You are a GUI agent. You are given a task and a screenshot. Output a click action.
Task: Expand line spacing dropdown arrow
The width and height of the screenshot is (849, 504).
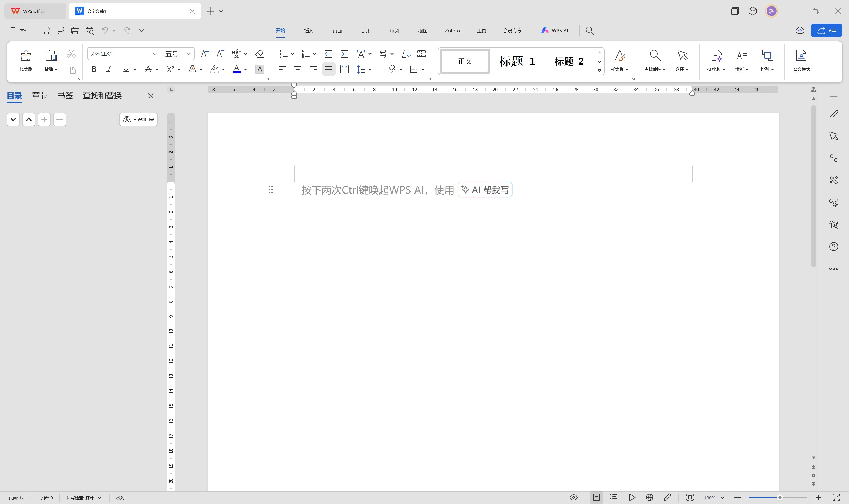pyautogui.click(x=370, y=69)
